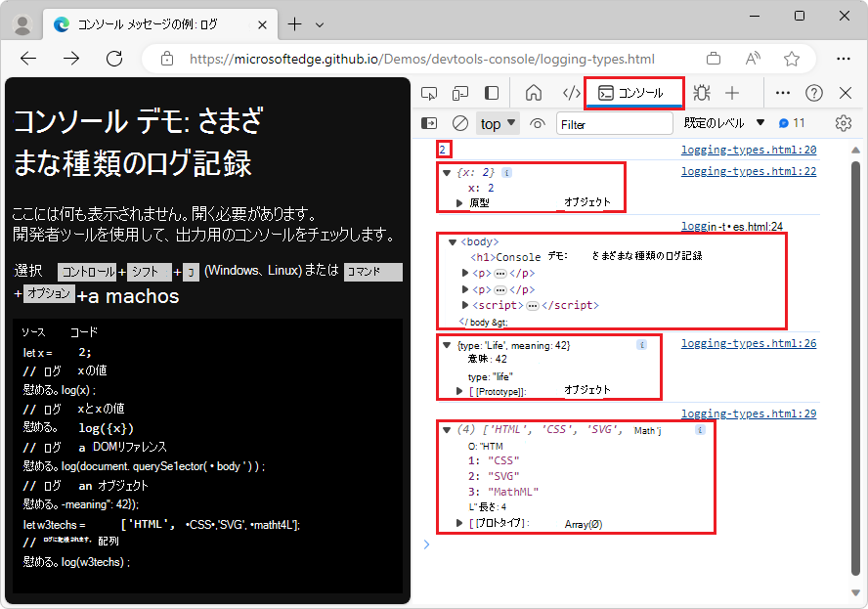Open the DevTools more options menu
868x609 pixels.
(x=782, y=92)
